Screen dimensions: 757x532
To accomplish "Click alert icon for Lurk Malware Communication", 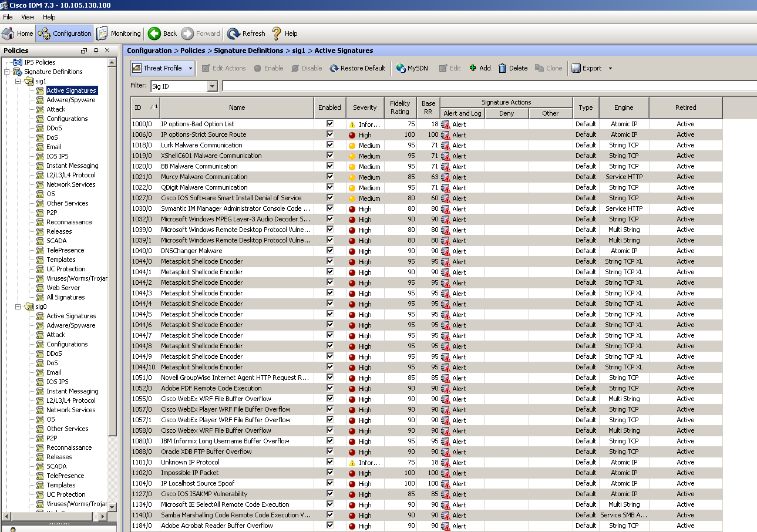I will [x=445, y=146].
